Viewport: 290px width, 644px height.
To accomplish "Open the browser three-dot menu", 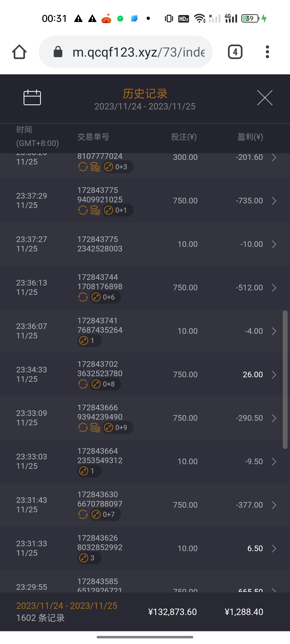I will tap(267, 52).
